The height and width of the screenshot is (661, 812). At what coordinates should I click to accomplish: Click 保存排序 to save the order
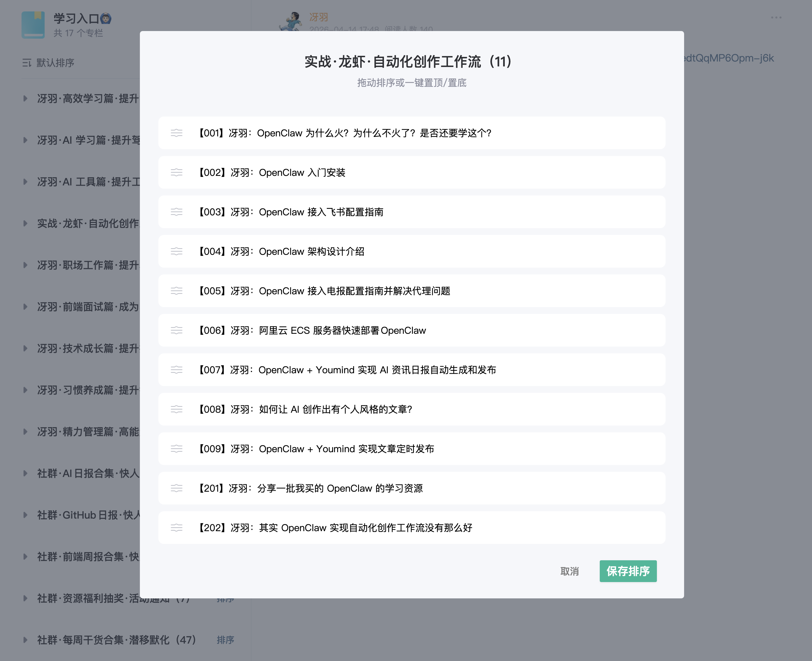tap(628, 571)
